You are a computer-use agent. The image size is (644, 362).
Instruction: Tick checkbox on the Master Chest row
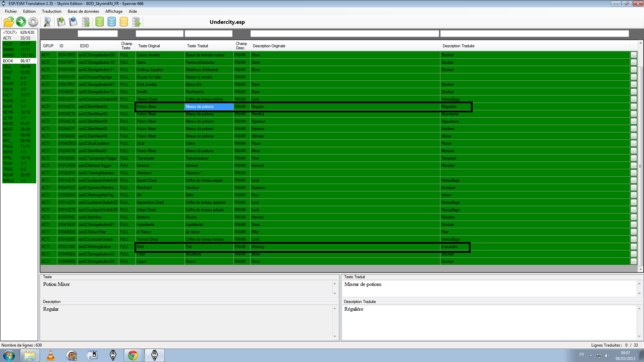point(634,99)
